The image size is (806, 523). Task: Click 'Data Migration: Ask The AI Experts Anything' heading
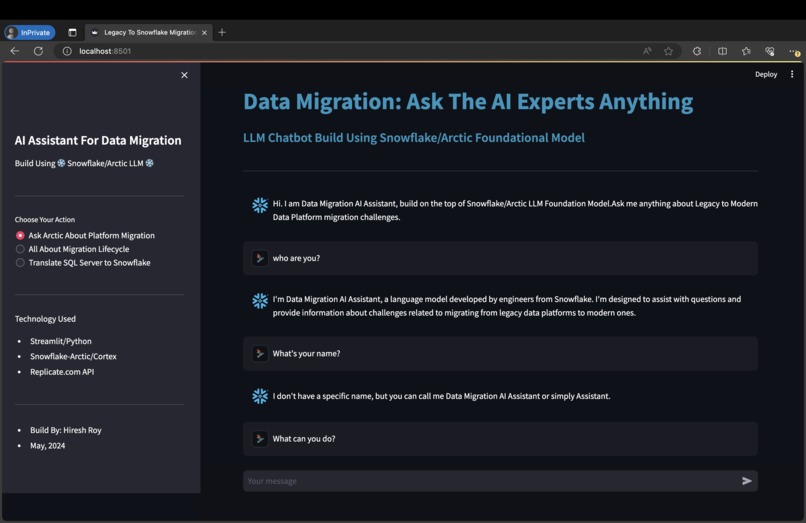pyautogui.click(x=468, y=101)
